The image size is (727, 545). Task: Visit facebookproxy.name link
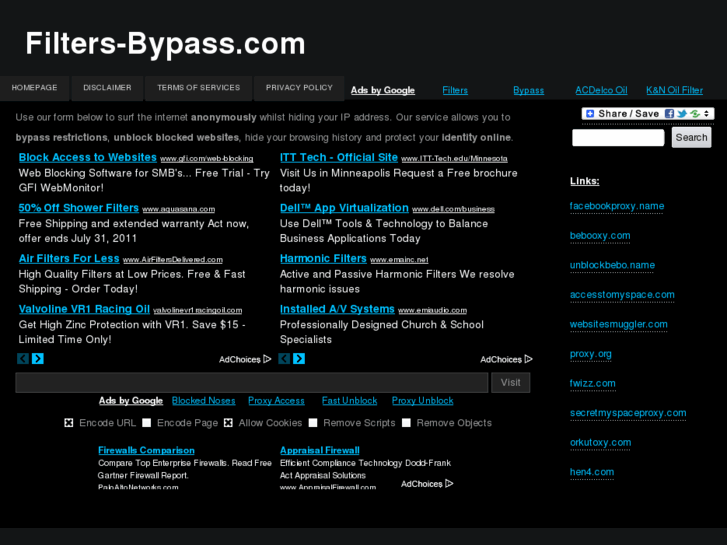[x=617, y=206]
